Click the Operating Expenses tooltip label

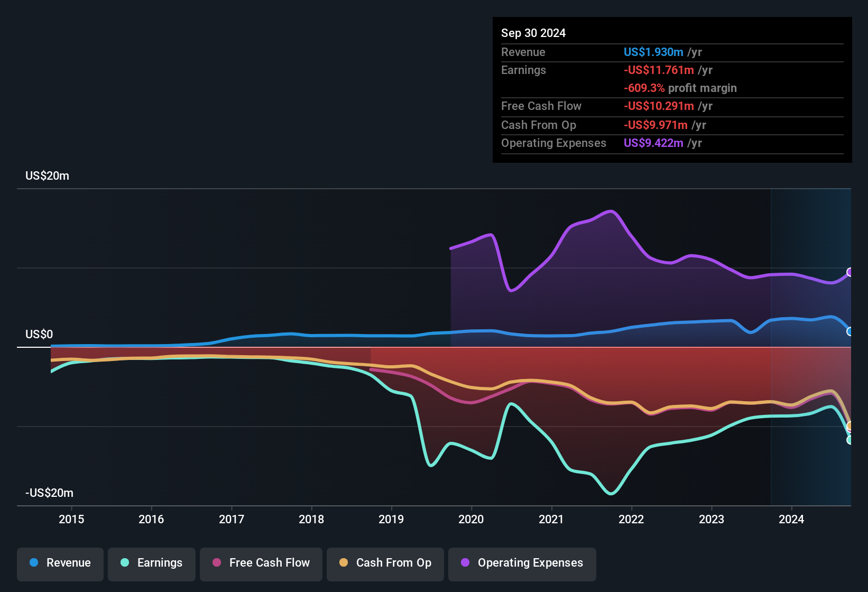(553, 143)
